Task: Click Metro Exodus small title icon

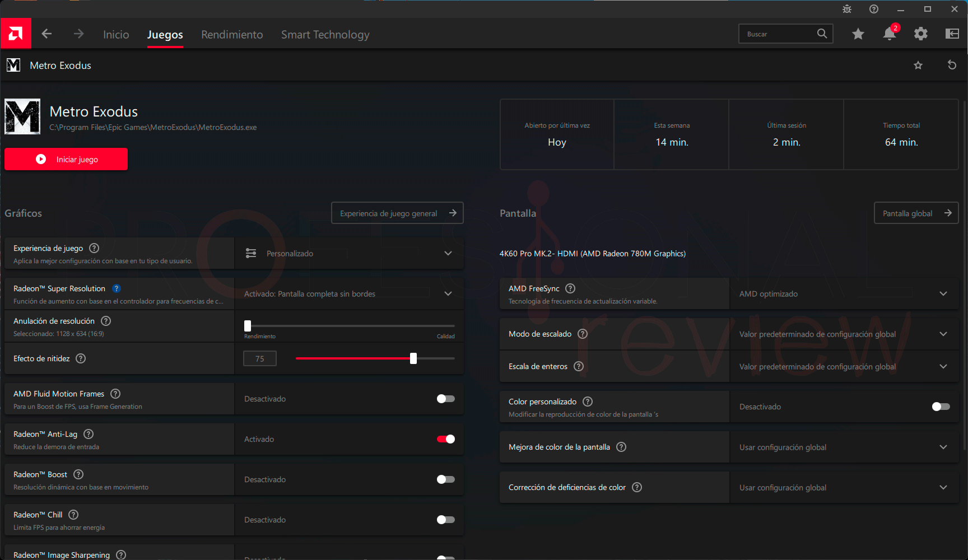Action: [x=13, y=65]
